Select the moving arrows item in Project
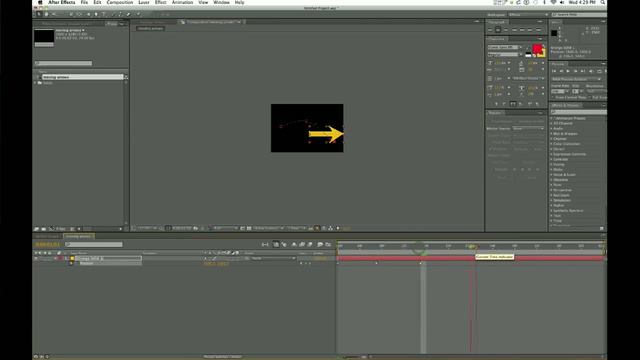Screen dimensions: 640x360 [x=82, y=77]
